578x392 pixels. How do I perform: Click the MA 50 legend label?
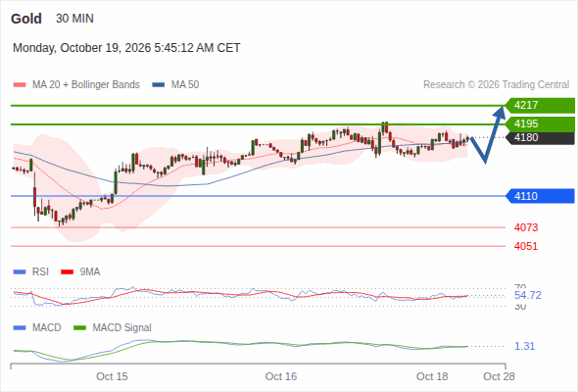pyautogui.click(x=185, y=85)
